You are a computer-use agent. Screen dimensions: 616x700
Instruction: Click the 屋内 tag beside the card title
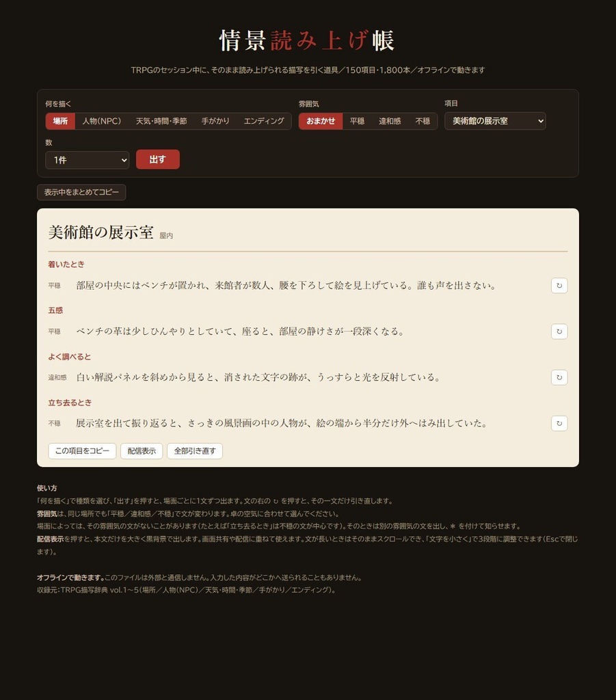(166, 236)
